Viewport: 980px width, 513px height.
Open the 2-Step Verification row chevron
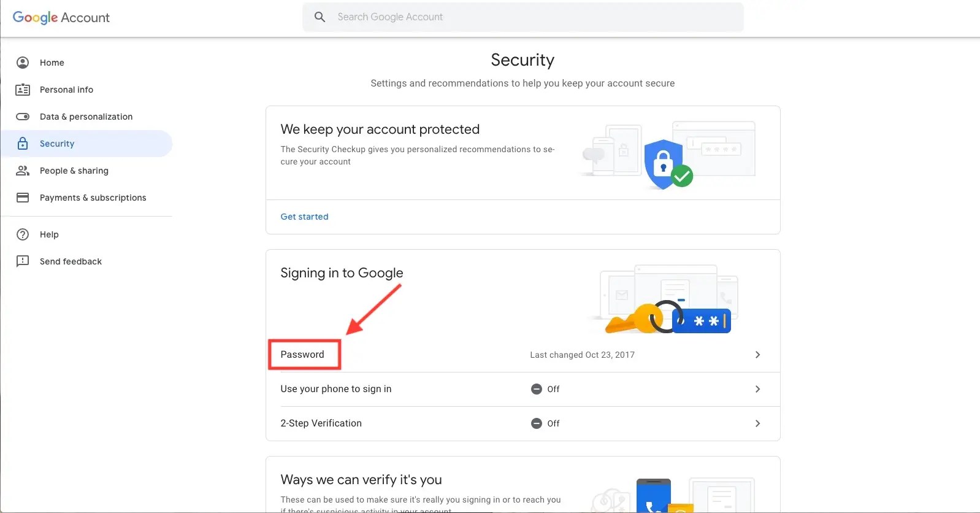point(757,423)
